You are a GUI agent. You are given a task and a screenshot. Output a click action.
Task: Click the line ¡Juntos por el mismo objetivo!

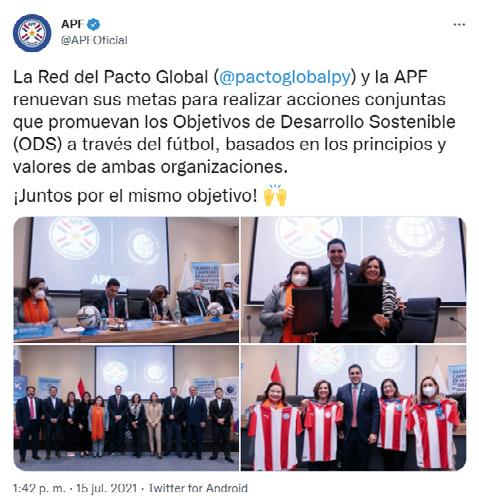pyautogui.click(x=135, y=196)
